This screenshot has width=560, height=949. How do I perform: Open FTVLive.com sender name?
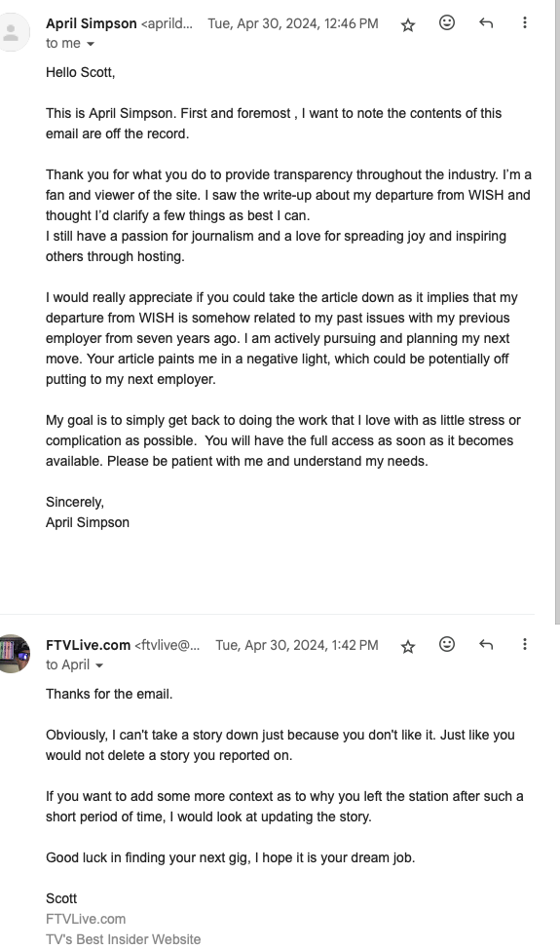[x=89, y=645]
